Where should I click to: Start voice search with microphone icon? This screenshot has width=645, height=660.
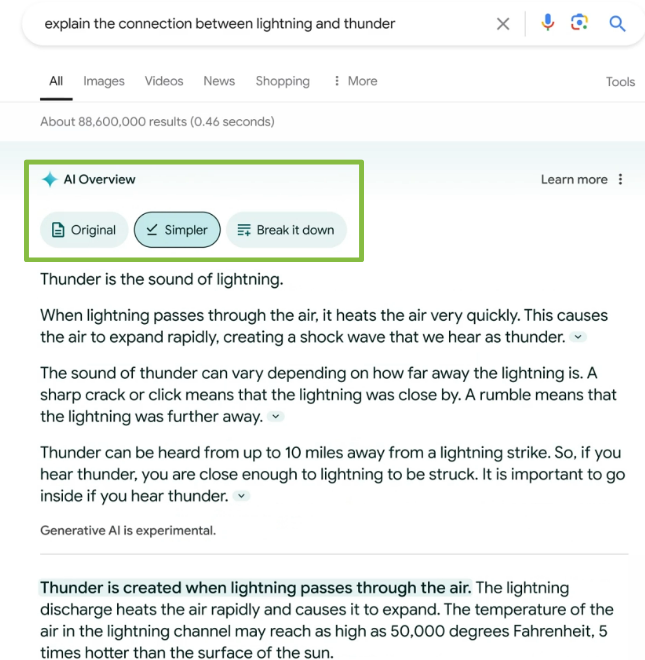pyautogui.click(x=547, y=23)
